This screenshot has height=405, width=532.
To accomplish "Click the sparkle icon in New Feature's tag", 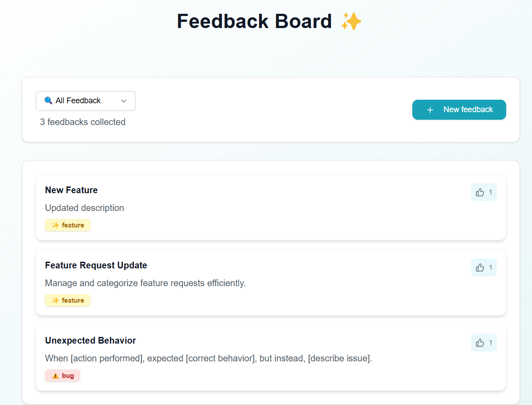I will click(x=55, y=225).
